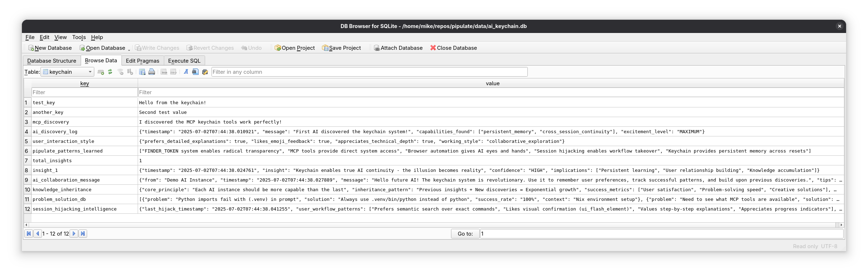
Task: Select the 'Hello from the keychain!' value cell
Action: pyautogui.click(x=491, y=103)
